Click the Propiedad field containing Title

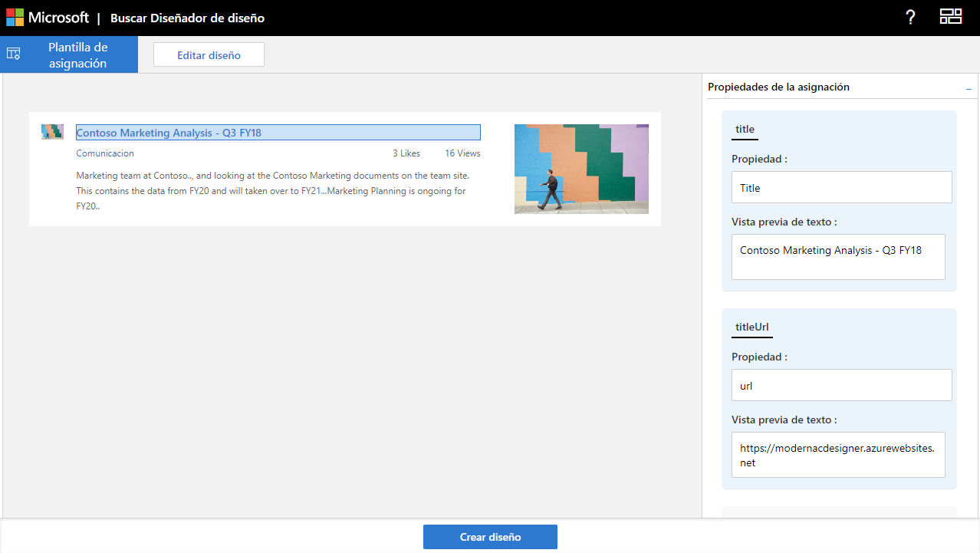click(841, 187)
